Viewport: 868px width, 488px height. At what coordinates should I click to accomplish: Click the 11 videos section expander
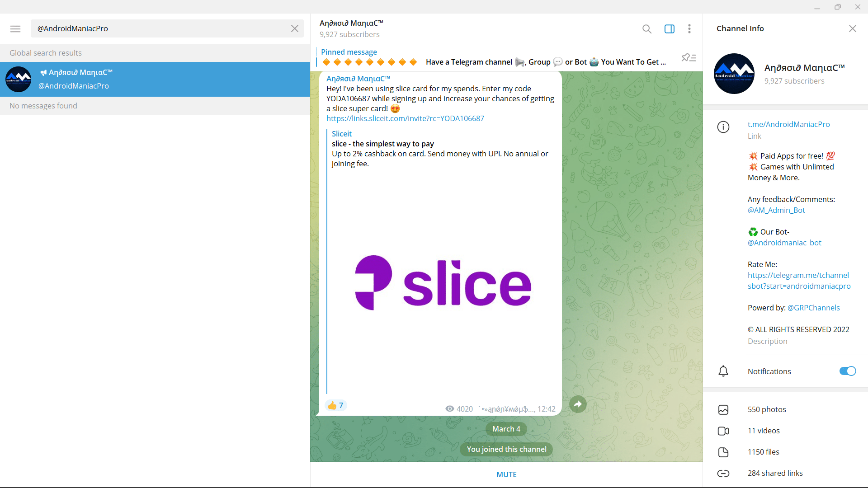pos(764,430)
